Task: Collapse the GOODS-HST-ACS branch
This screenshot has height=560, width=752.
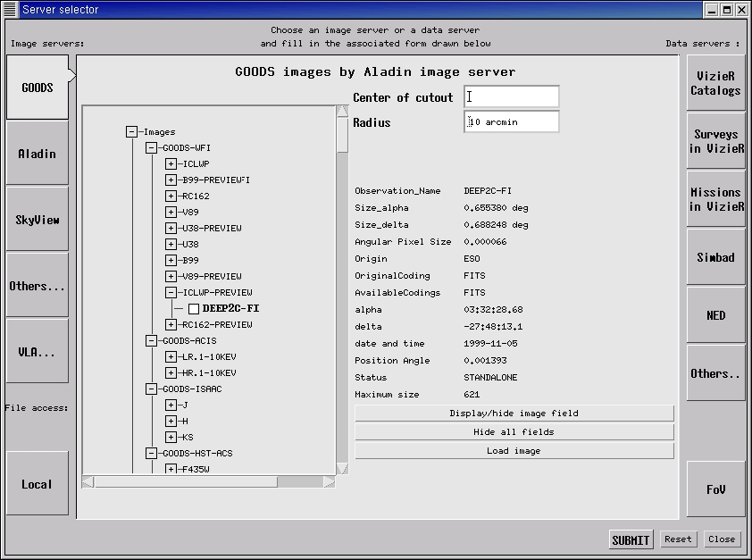Action: [x=151, y=453]
